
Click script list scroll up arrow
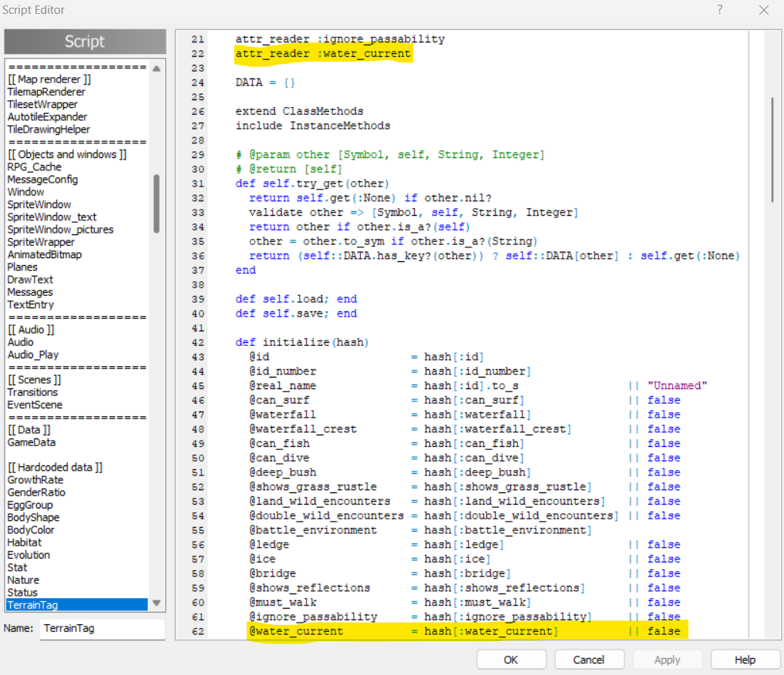156,68
